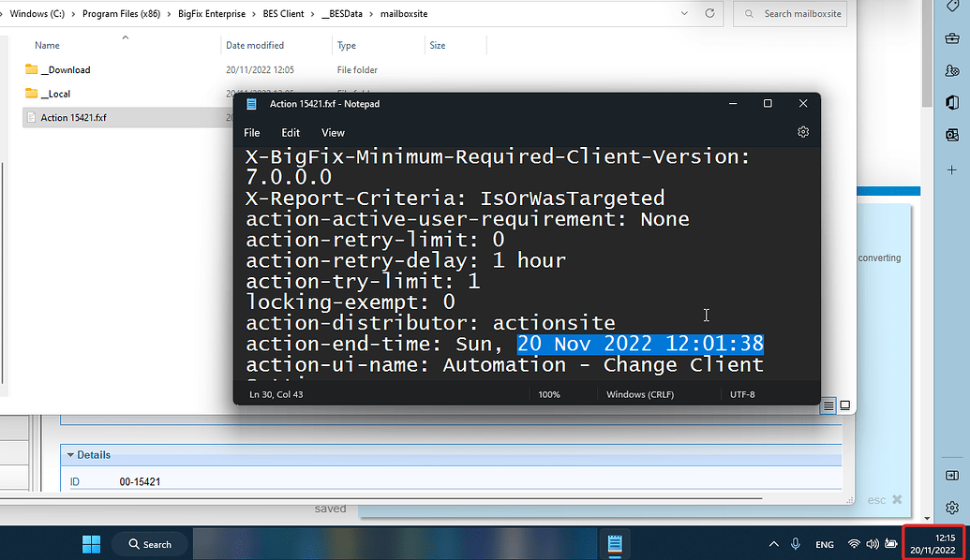This screenshot has width=970, height=560.
Task: Navigate to Program Files (x86) breadcrumb
Action: click(x=121, y=14)
